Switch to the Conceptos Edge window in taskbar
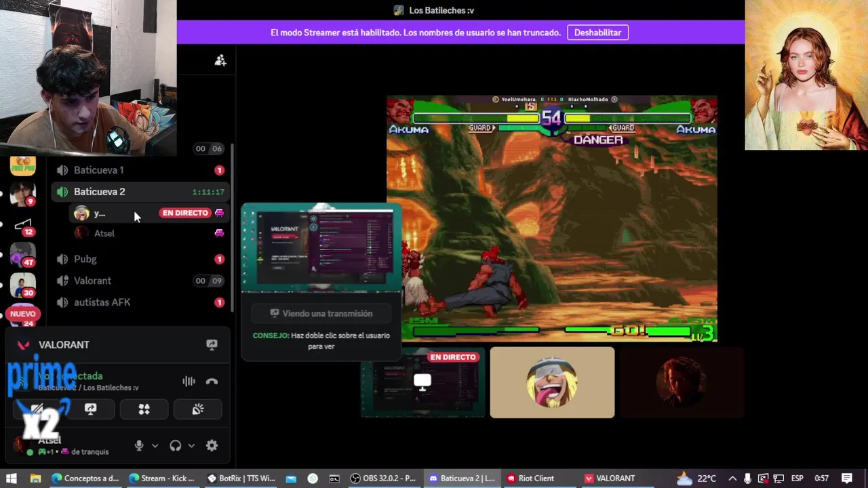Image resolution: width=868 pixels, height=488 pixels. (85, 479)
